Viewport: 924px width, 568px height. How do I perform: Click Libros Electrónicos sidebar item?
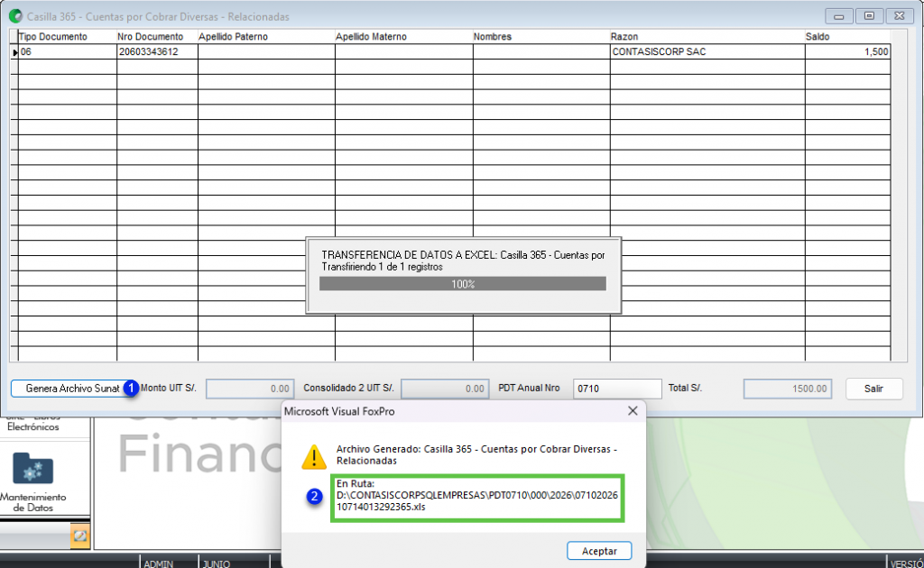pos(33,423)
